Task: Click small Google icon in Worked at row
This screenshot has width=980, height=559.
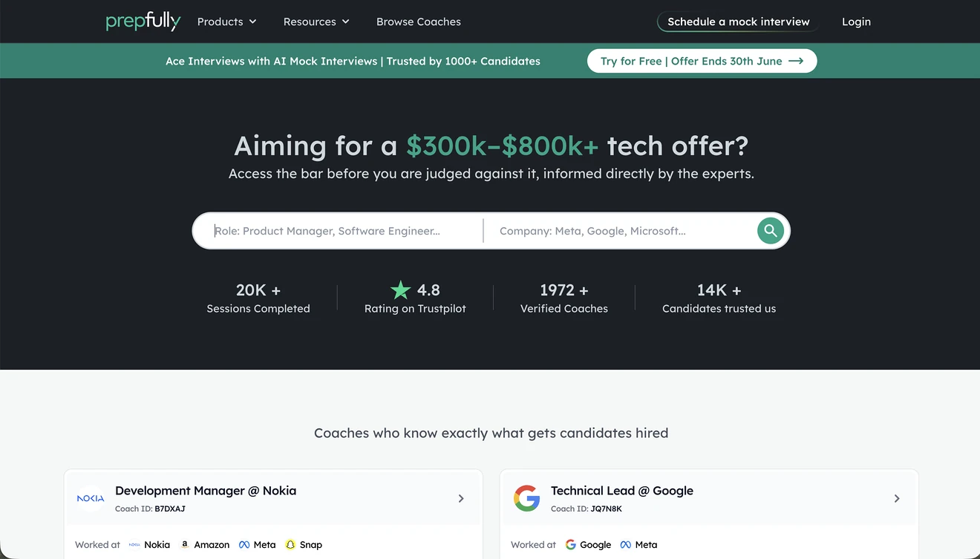Action: [x=571, y=545]
